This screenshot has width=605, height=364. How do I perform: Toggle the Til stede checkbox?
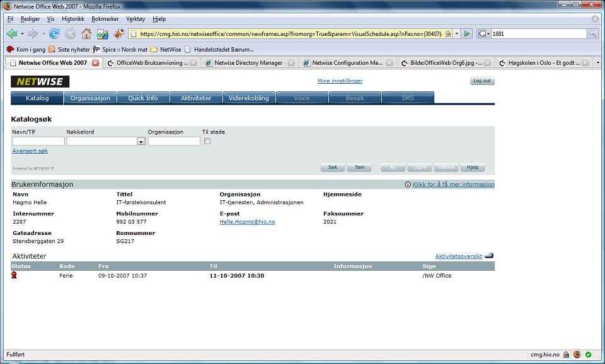pyautogui.click(x=207, y=141)
